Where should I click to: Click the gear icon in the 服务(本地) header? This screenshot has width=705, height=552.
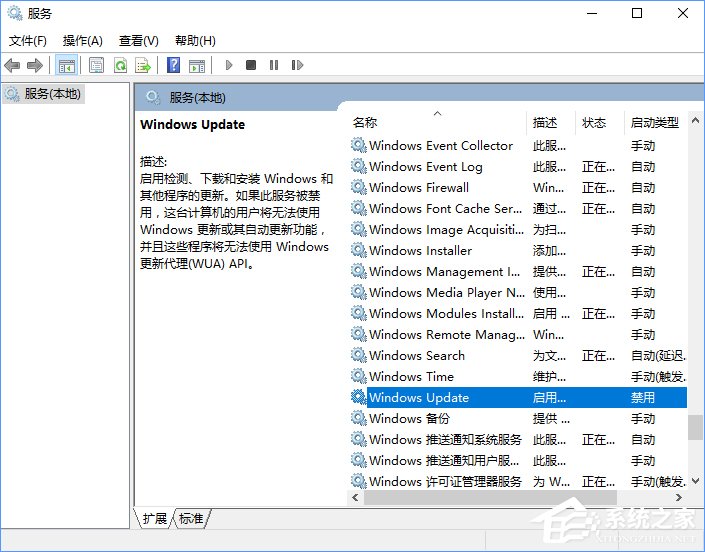(x=152, y=97)
